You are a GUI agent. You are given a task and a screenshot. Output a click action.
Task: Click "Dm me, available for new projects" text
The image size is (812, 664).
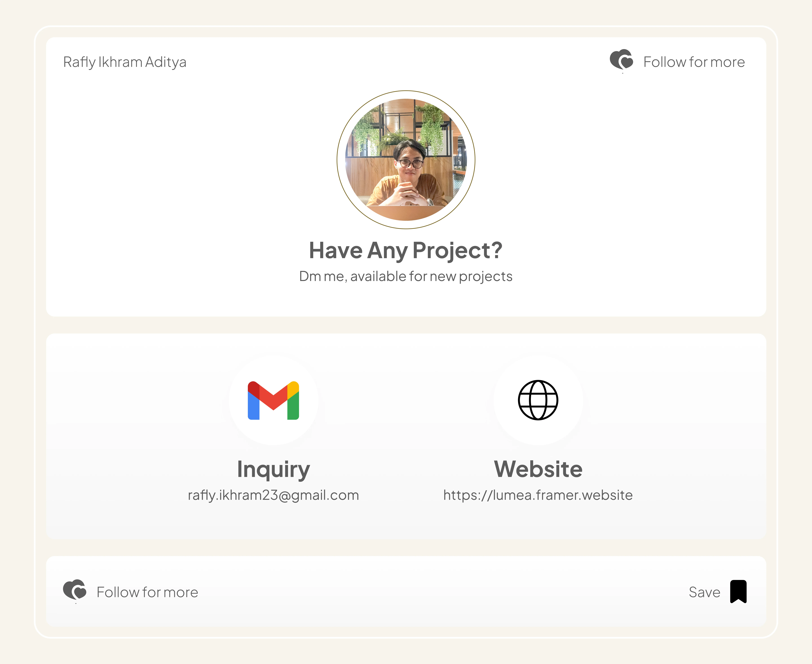[x=406, y=276]
